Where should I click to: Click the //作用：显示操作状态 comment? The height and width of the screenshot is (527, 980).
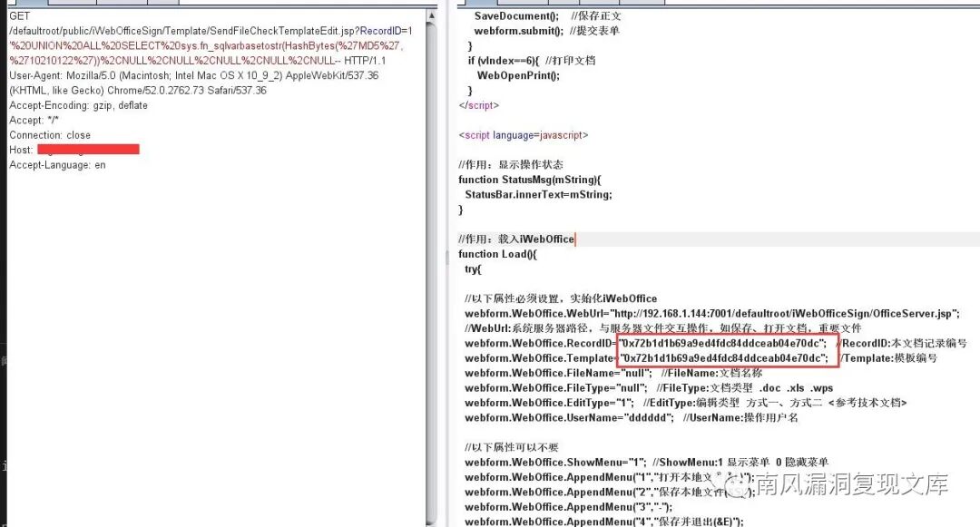pos(511,165)
